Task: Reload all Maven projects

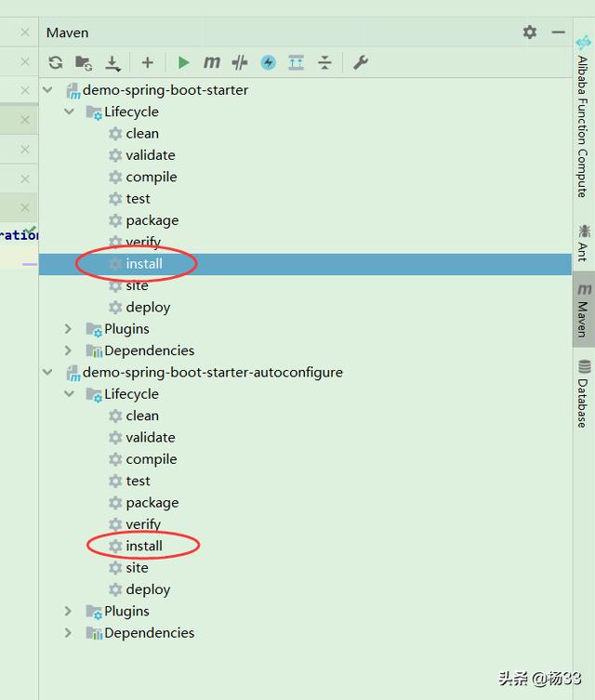Action: 56,62
